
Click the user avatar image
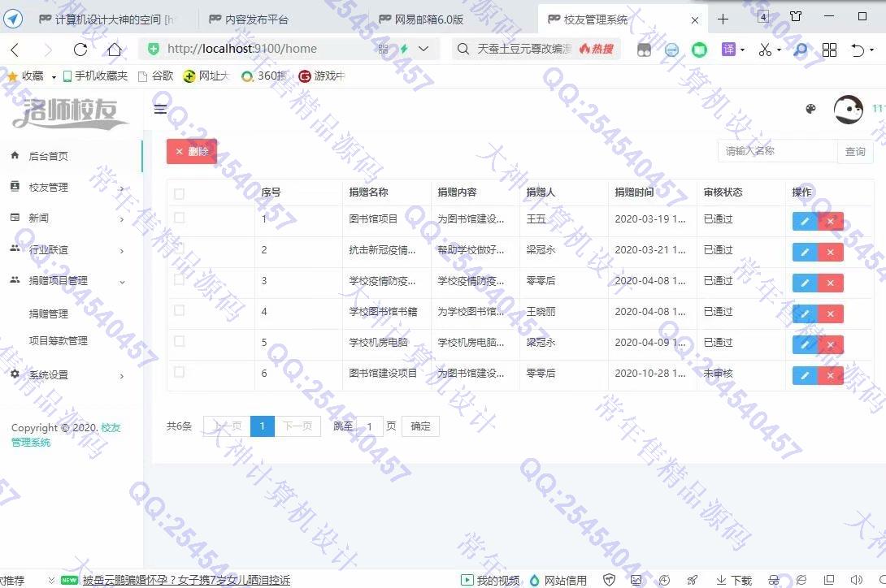tap(848, 109)
